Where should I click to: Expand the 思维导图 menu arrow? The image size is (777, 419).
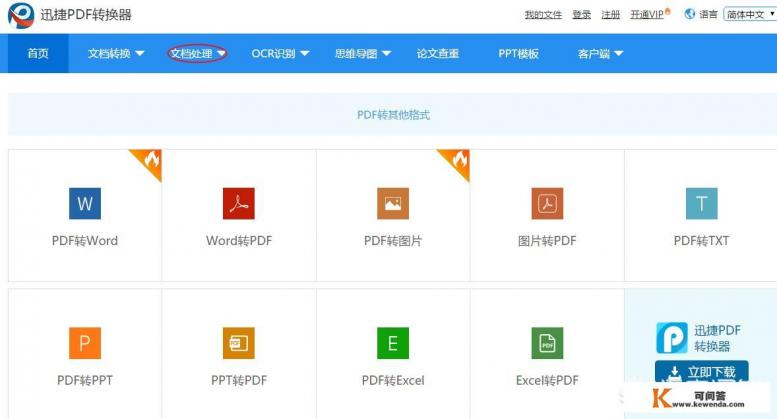387,53
